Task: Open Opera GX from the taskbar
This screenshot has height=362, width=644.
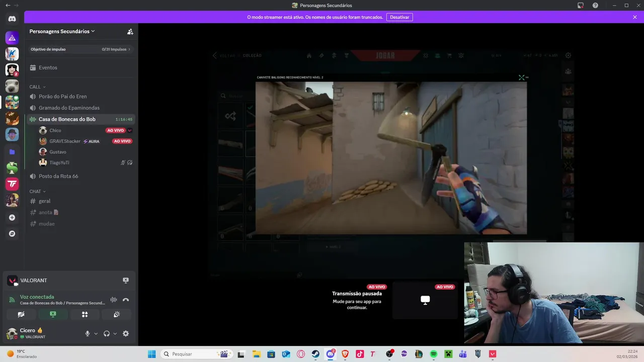Action: coord(301,354)
